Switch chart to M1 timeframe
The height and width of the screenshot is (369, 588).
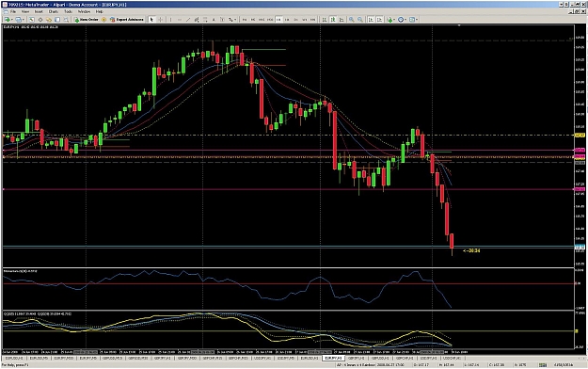click(x=245, y=20)
